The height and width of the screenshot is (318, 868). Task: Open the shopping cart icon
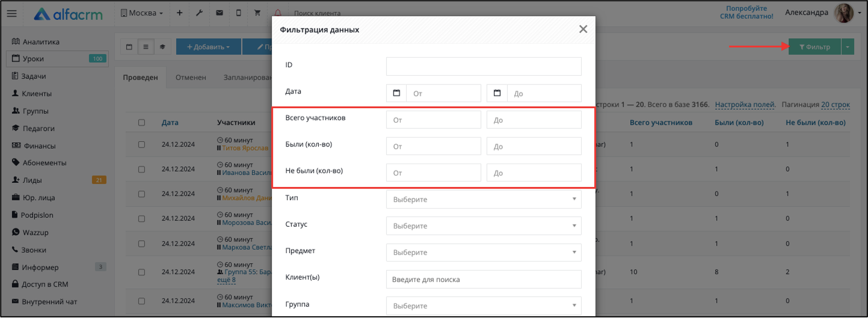pos(257,13)
